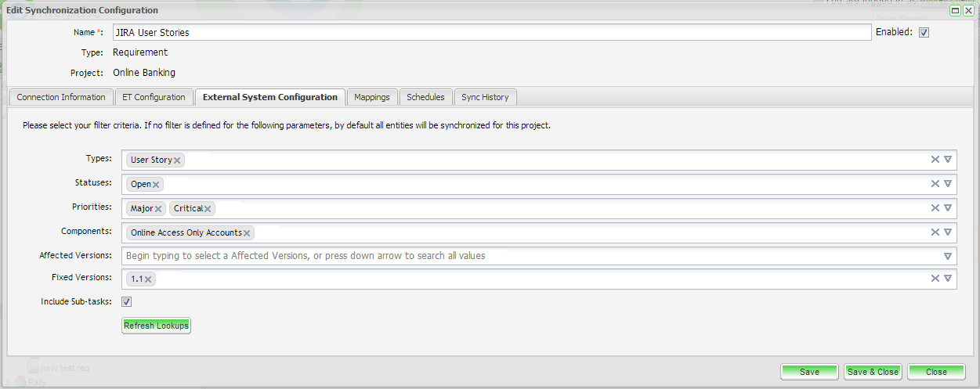Remove the Critical priority tag
This screenshot has height=389, width=980.
208,209
